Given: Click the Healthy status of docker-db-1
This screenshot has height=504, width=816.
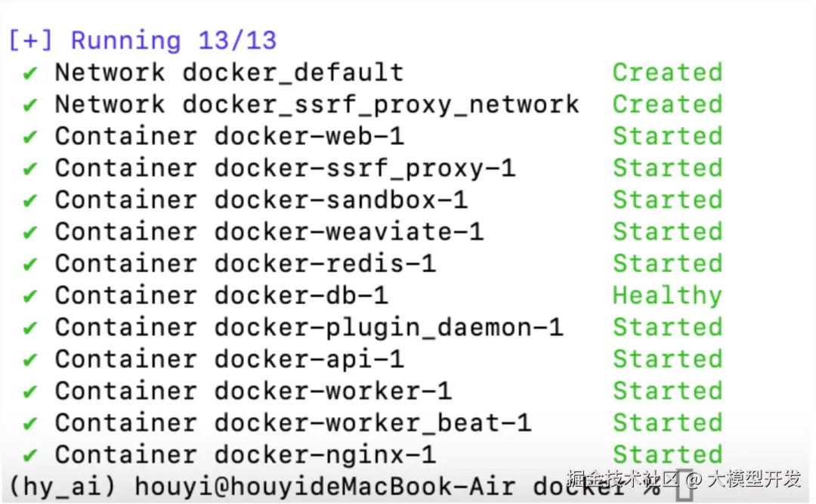Looking at the screenshot, I should click(x=666, y=295).
